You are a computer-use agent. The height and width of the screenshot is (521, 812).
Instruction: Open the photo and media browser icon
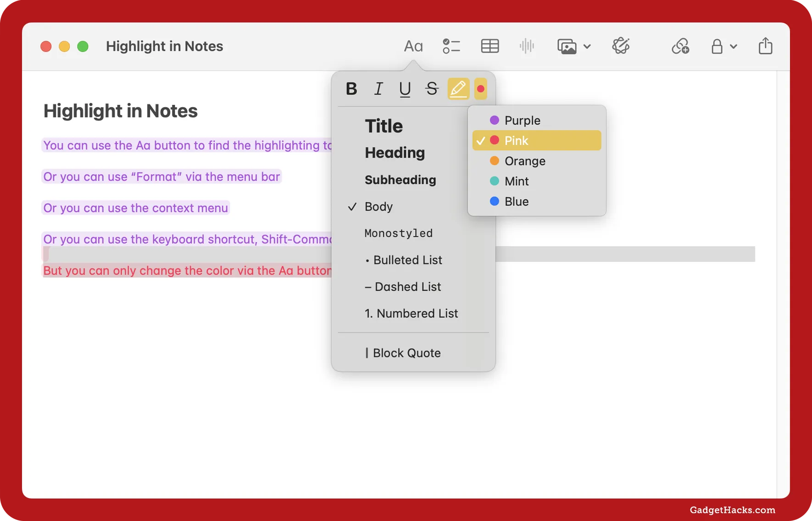567,46
